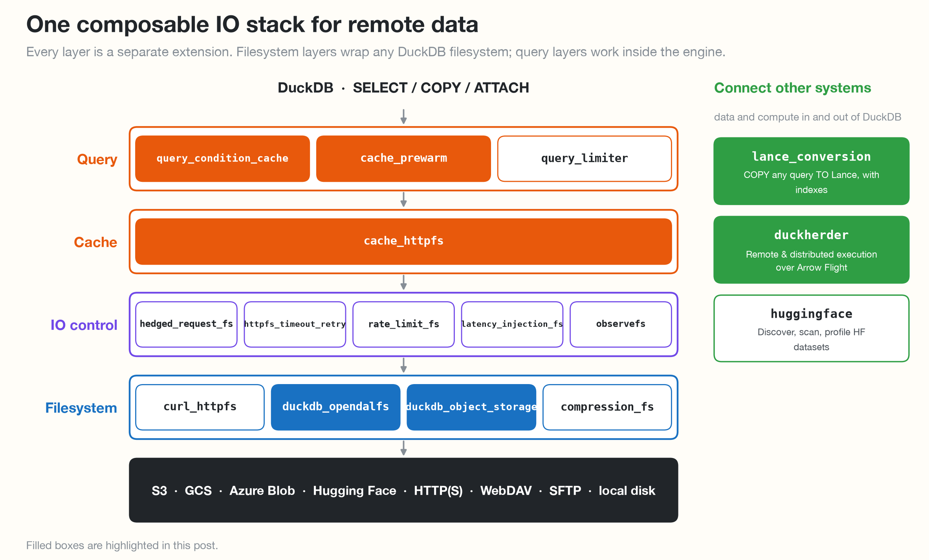Click 'Hugging Face' in the storage bar

click(x=354, y=491)
